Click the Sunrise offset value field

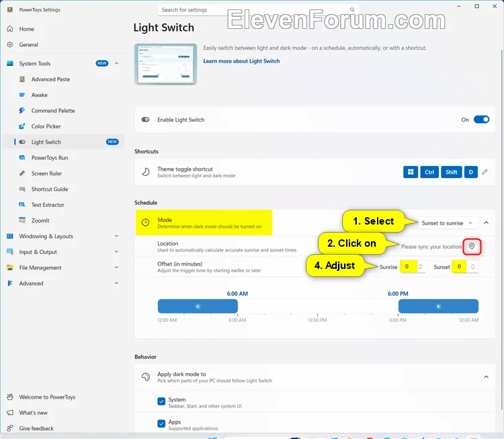(409, 267)
